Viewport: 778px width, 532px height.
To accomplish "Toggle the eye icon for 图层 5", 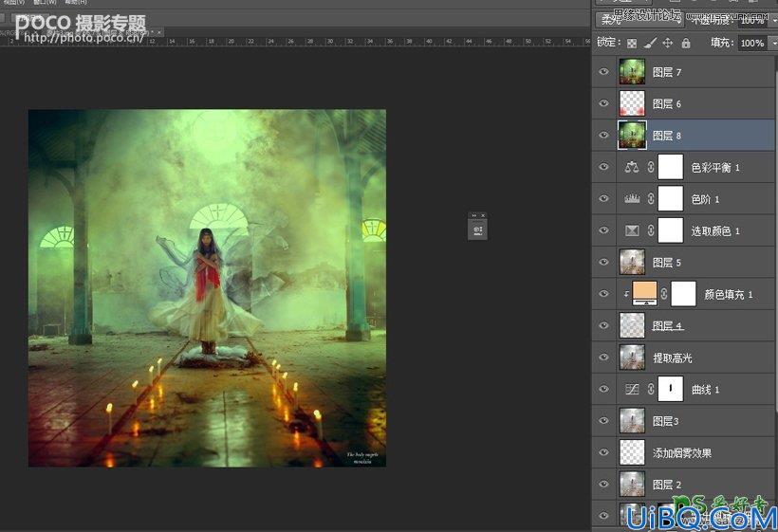I will [x=603, y=263].
